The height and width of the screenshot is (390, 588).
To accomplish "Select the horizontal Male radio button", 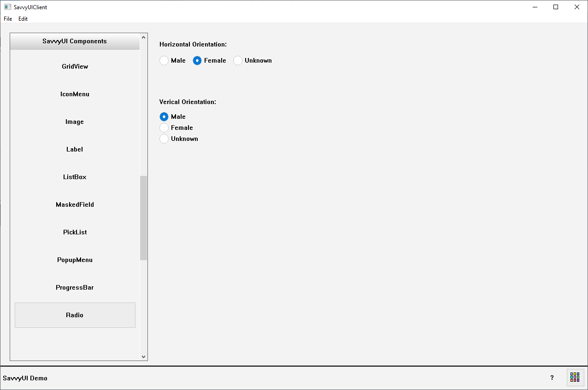I will (164, 61).
